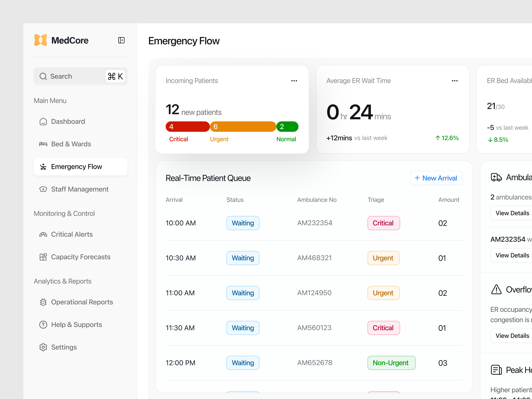Click the New Arrival button
This screenshot has height=399, width=532.
[436, 178]
